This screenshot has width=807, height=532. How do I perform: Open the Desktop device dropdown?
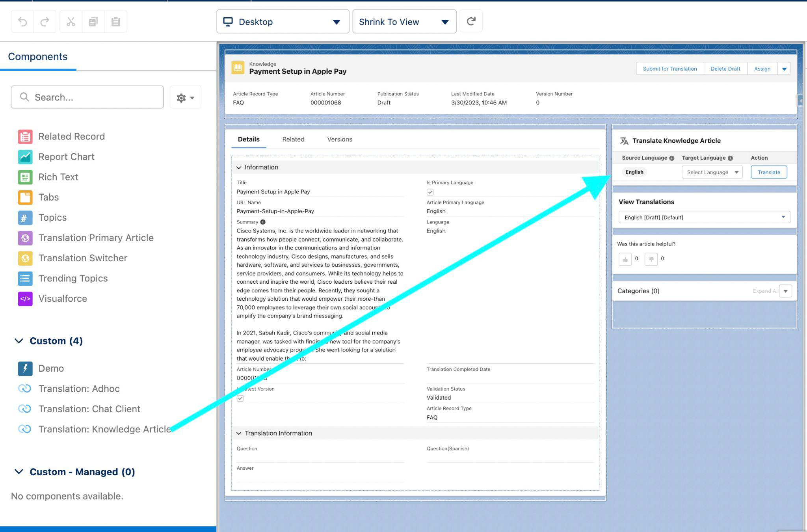283,22
